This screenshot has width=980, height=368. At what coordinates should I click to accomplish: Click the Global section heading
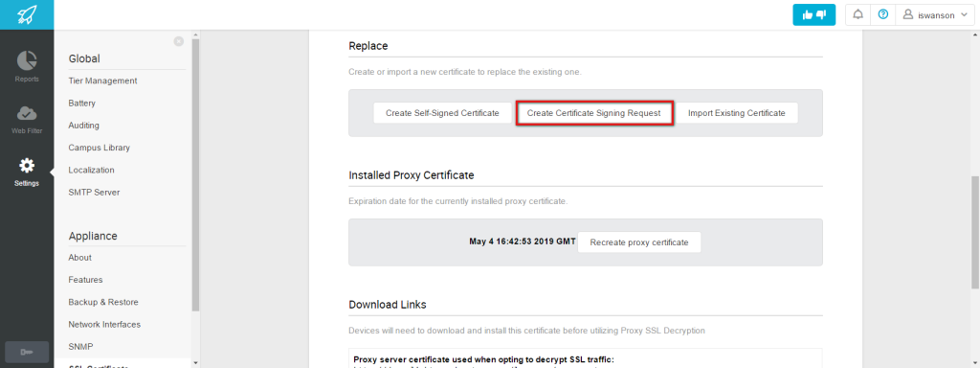click(84, 58)
